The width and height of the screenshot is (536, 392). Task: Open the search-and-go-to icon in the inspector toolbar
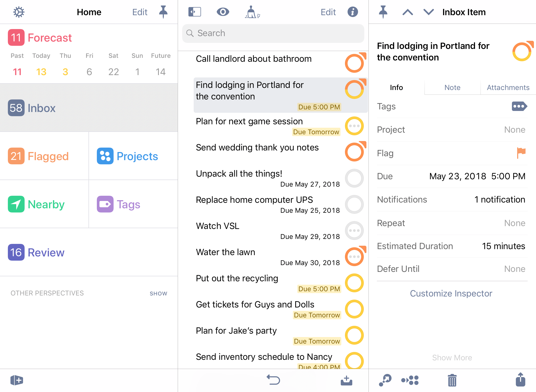click(385, 380)
